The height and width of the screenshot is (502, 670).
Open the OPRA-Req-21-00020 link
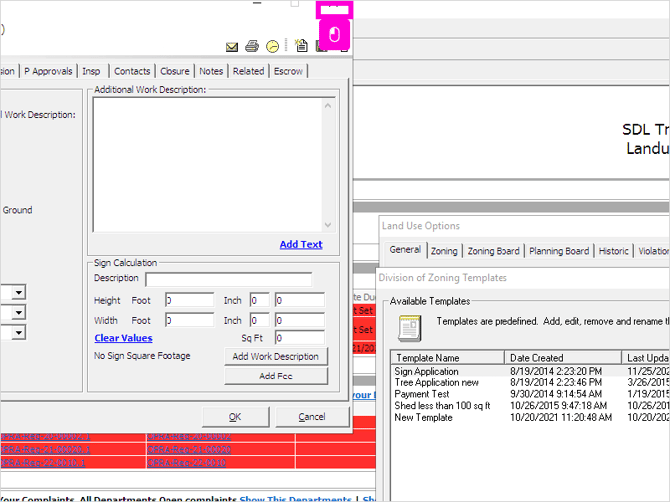click(189, 449)
